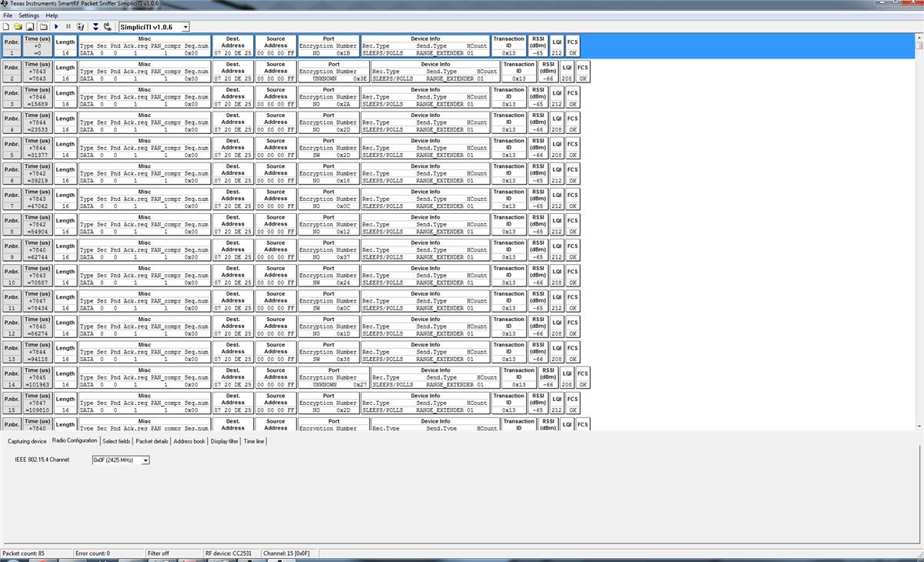Click the Texas Instruments title bar logo
The width and height of the screenshot is (924, 562).
(5, 4)
